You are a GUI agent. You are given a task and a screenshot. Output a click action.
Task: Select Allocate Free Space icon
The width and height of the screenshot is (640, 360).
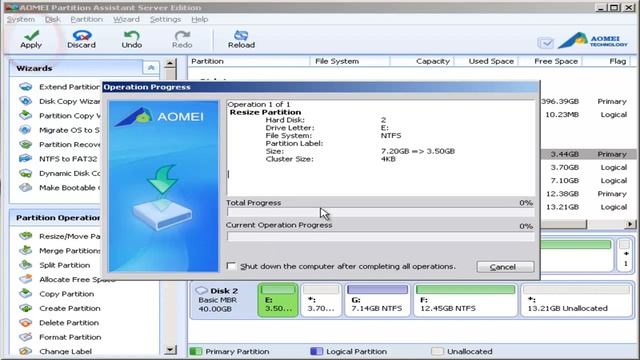25,279
